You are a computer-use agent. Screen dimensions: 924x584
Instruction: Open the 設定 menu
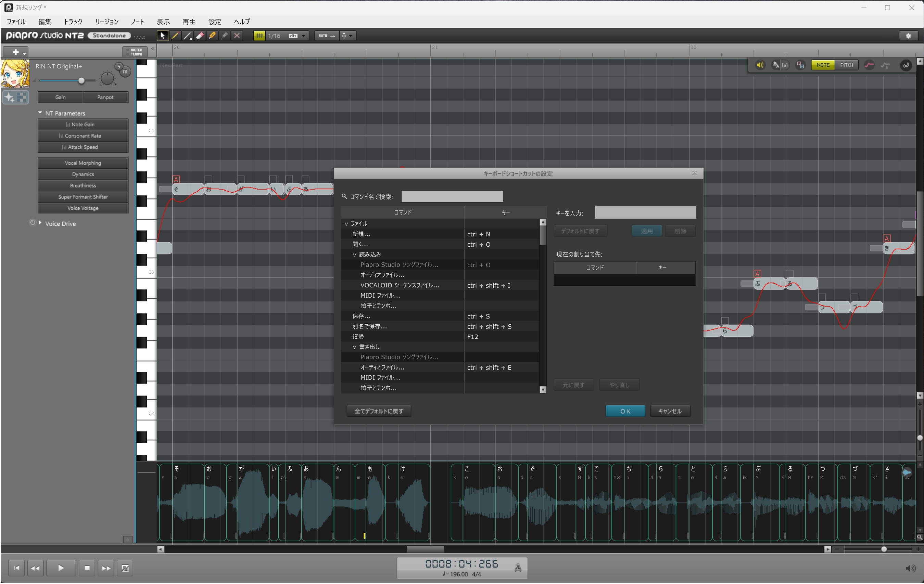click(215, 22)
